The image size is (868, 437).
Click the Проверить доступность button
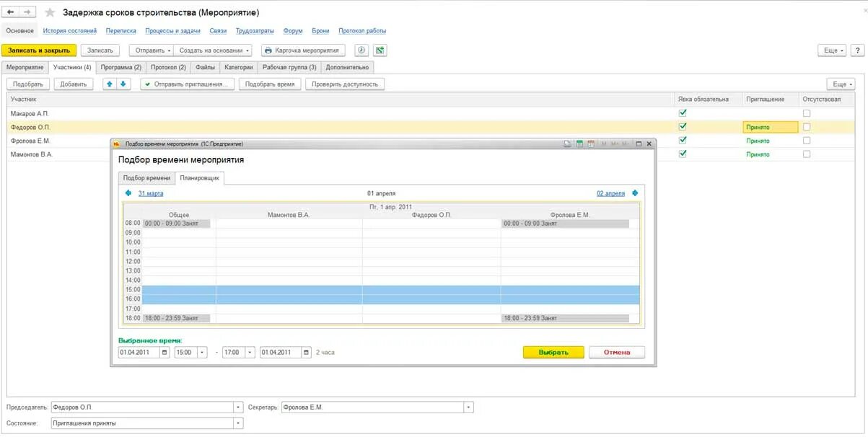tap(345, 84)
